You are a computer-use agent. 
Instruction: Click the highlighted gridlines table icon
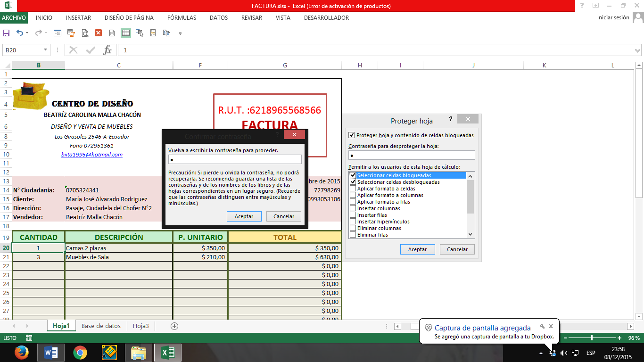click(x=125, y=33)
